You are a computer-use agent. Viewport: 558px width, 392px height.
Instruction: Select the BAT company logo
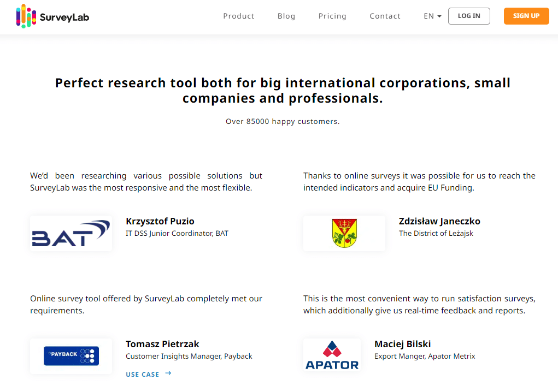pyautogui.click(x=71, y=234)
